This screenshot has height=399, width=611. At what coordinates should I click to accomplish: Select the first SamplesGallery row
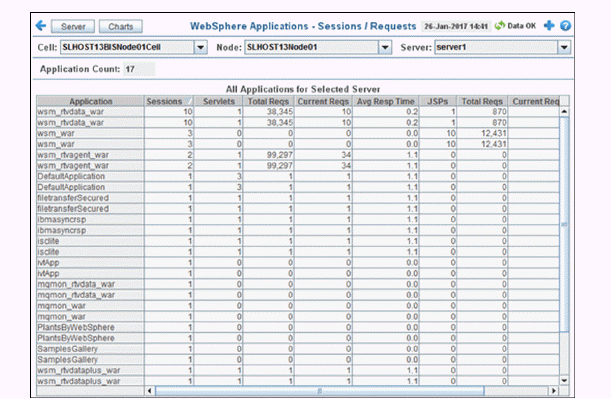coord(298,349)
